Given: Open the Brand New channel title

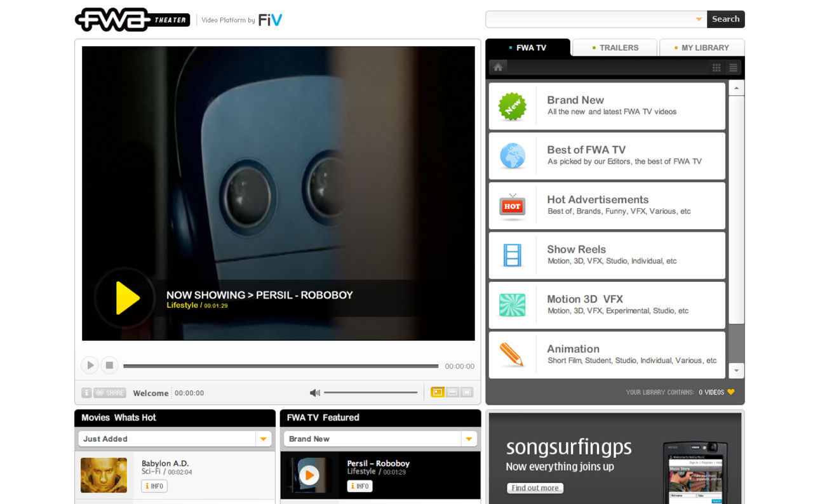Looking at the screenshot, I should click(575, 100).
